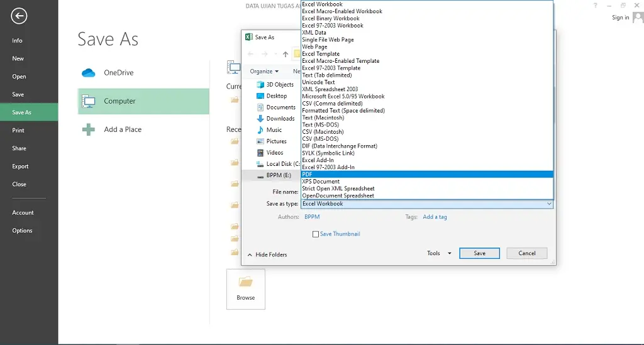The image size is (644, 345).
Task: Choose DIF (Data Interchange Format) type
Action: coord(427,146)
